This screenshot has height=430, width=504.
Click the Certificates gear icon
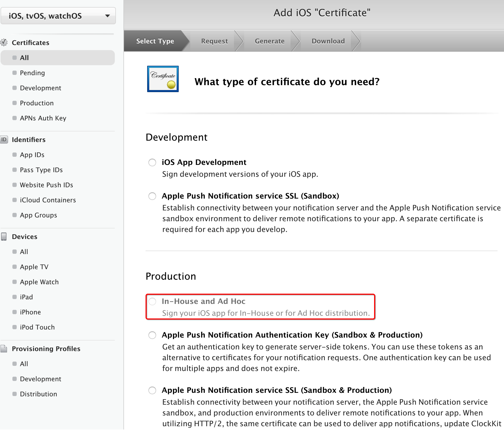click(4, 42)
